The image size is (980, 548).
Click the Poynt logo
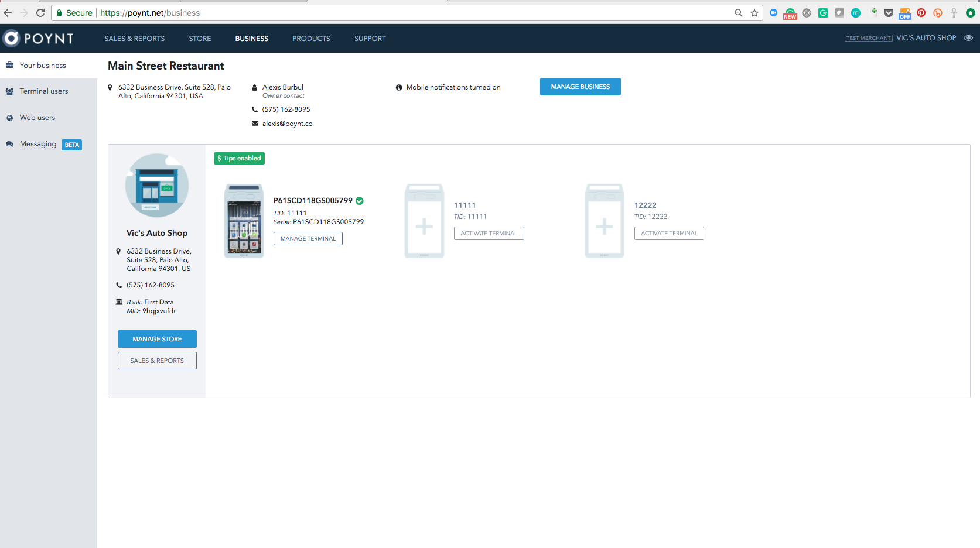pyautogui.click(x=39, y=39)
